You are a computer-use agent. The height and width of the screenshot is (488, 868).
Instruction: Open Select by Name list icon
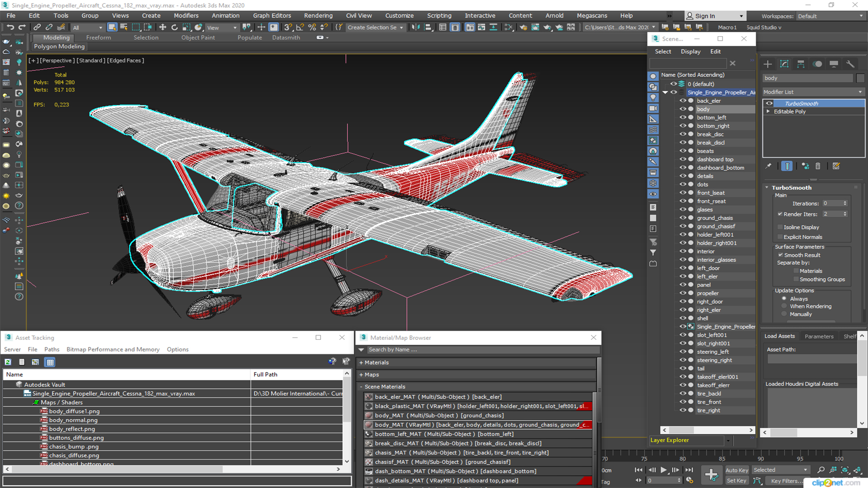coord(124,27)
